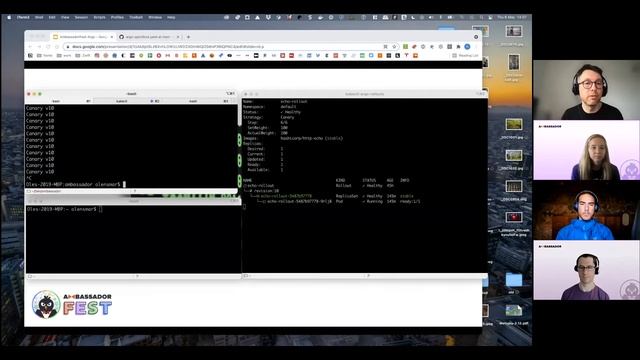
Task: Close the AmbassadorFest Argo Chrome tab
Action: click(111, 37)
